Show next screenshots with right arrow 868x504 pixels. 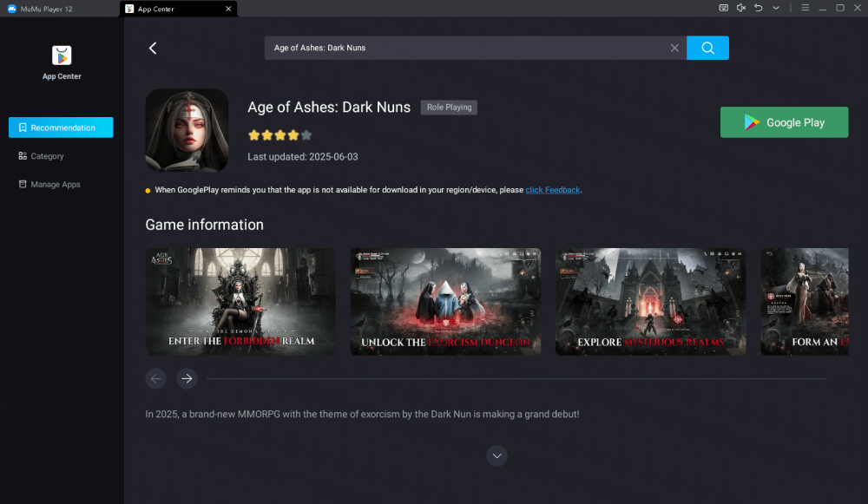pyautogui.click(x=187, y=378)
